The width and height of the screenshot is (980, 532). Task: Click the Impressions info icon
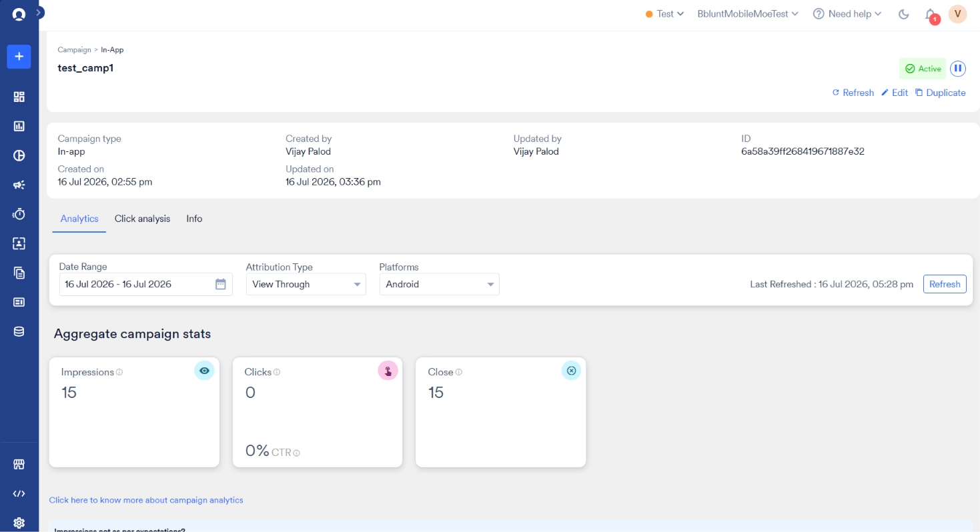point(119,372)
